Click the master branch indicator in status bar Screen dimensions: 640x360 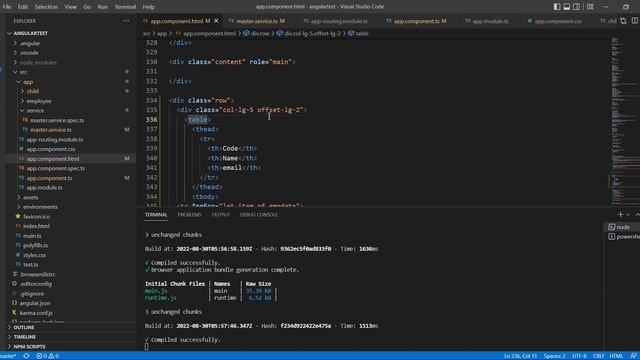coord(8,356)
